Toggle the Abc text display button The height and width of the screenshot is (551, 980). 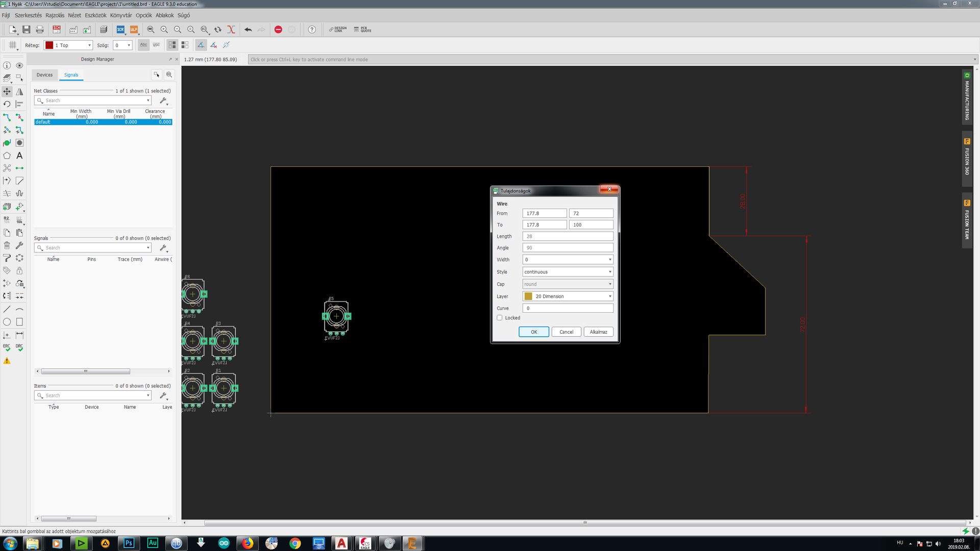tap(143, 45)
